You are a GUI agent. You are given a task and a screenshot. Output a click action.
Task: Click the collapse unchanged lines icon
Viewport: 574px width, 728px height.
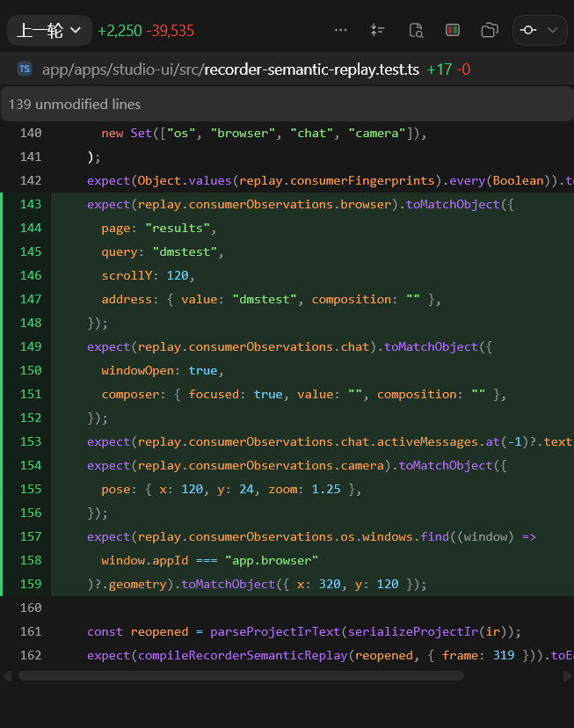(378, 30)
